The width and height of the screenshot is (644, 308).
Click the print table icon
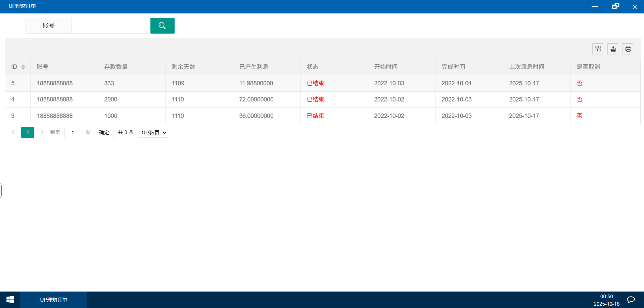pyautogui.click(x=628, y=49)
